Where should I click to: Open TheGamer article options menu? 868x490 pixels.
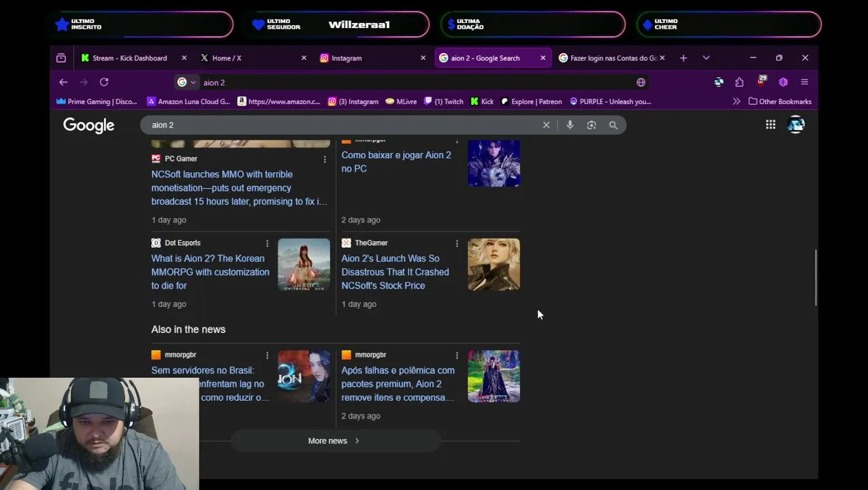click(x=457, y=244)
